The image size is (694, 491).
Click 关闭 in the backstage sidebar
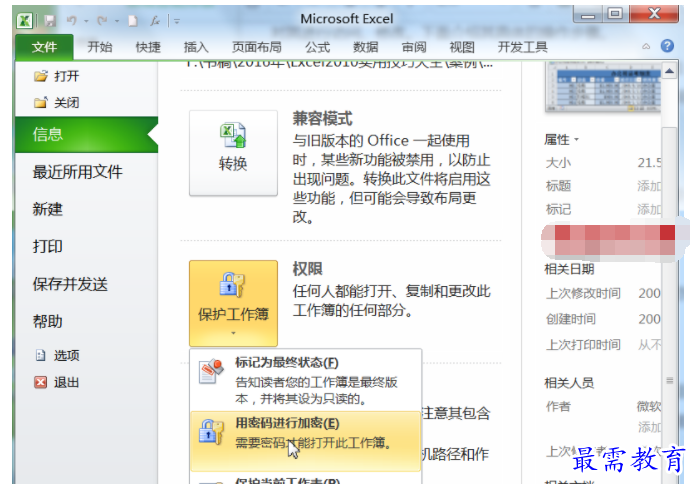57,103
